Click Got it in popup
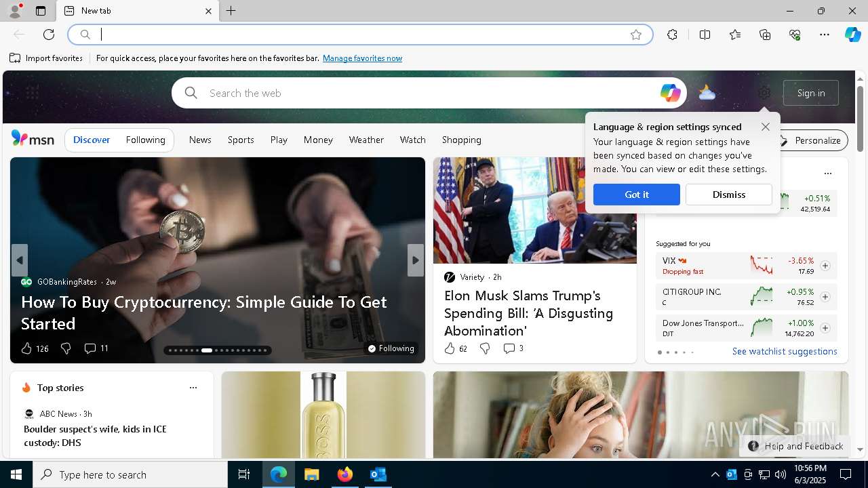 (x=637, y=195)
